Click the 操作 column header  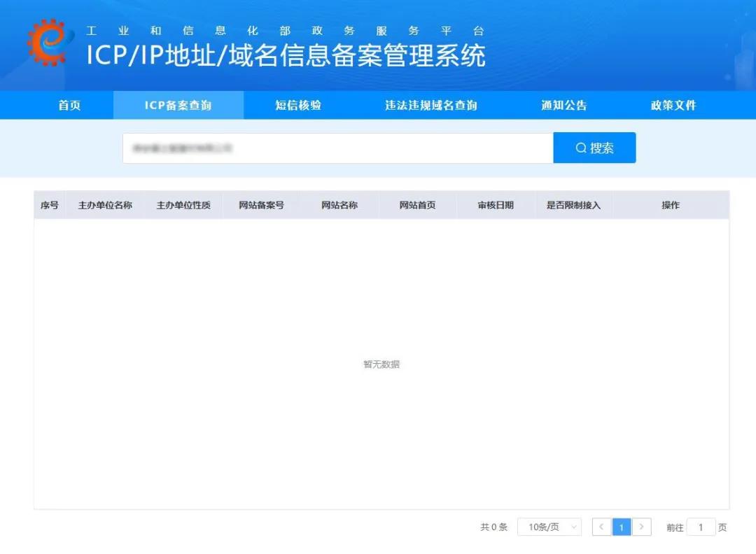[x=670, y=206]
